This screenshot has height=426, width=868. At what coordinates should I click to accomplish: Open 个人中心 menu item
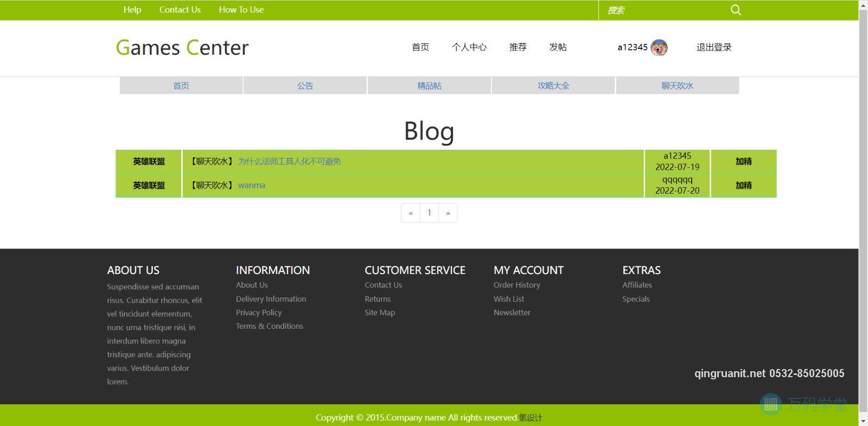pos(469,47)
